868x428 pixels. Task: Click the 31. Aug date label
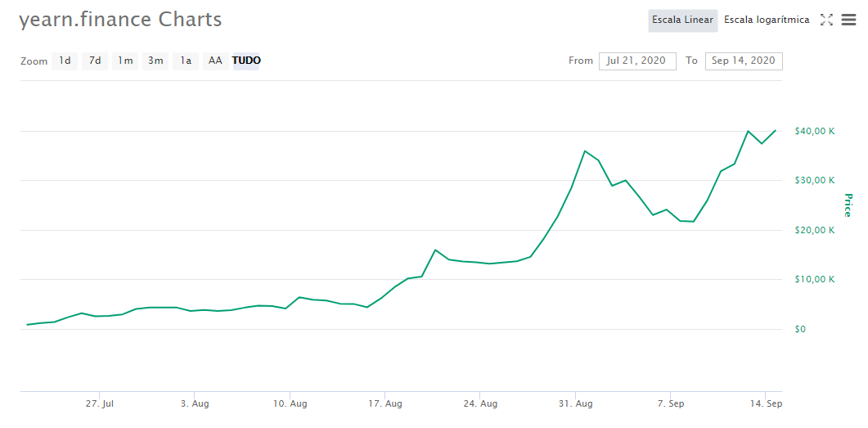[576, 403]
